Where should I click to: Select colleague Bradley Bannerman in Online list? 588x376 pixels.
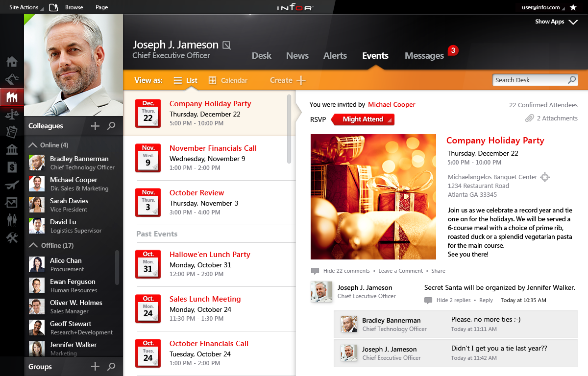click(x=72, y=163)
